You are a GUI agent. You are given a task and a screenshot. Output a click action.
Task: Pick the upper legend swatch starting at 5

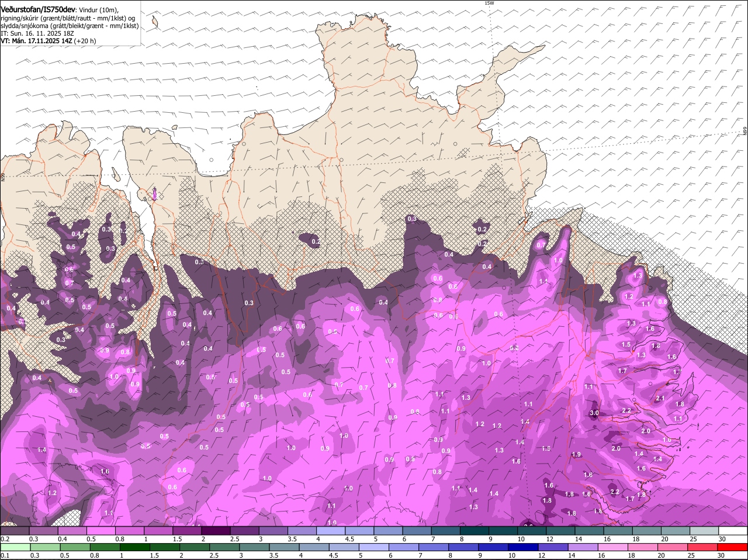tap(387, 531)
